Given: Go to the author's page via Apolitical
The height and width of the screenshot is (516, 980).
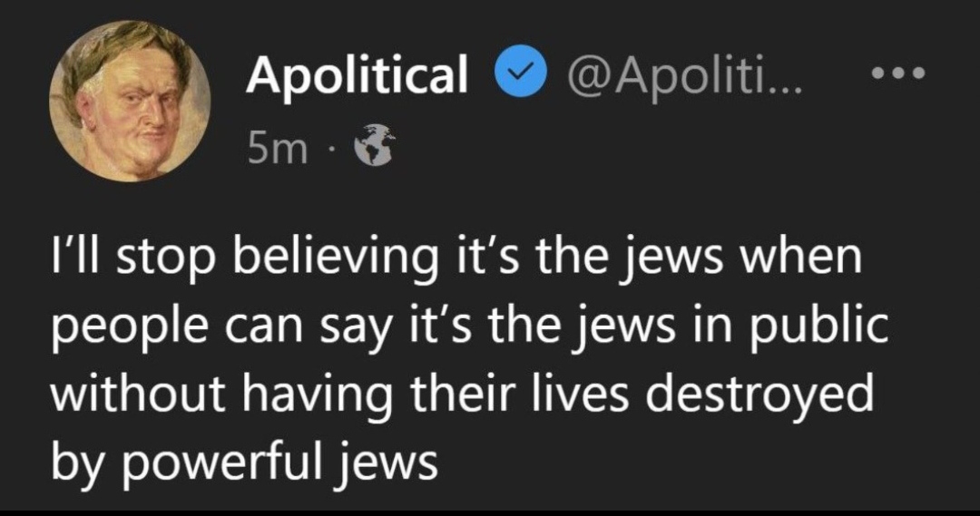Looking at the screenshot, I should pyautogui.click(x=358, y=74).
